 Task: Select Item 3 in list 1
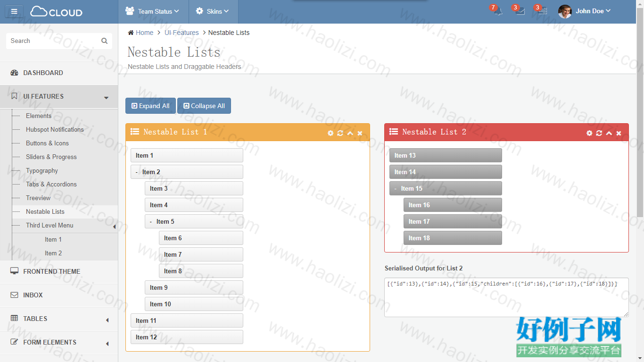tap(194, 188)
